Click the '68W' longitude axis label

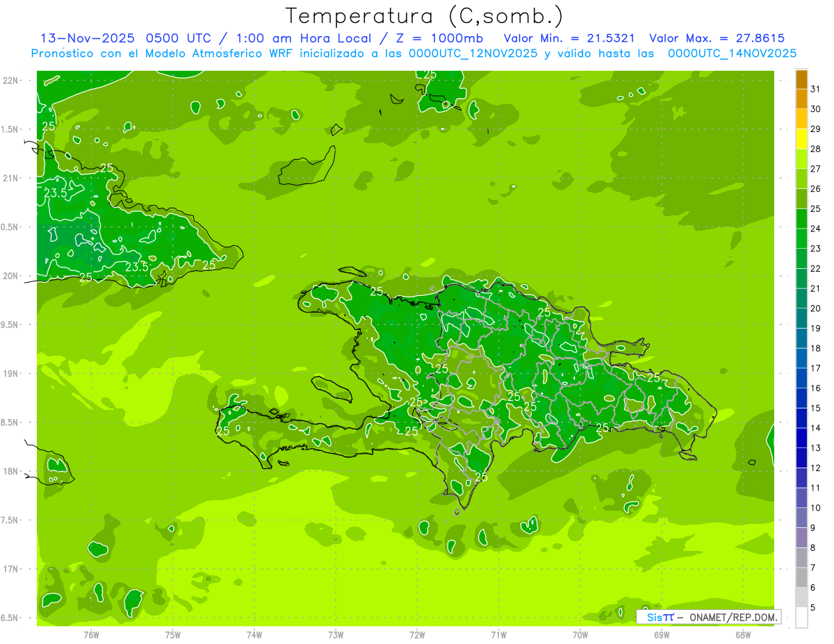click(x=743, y=635)
